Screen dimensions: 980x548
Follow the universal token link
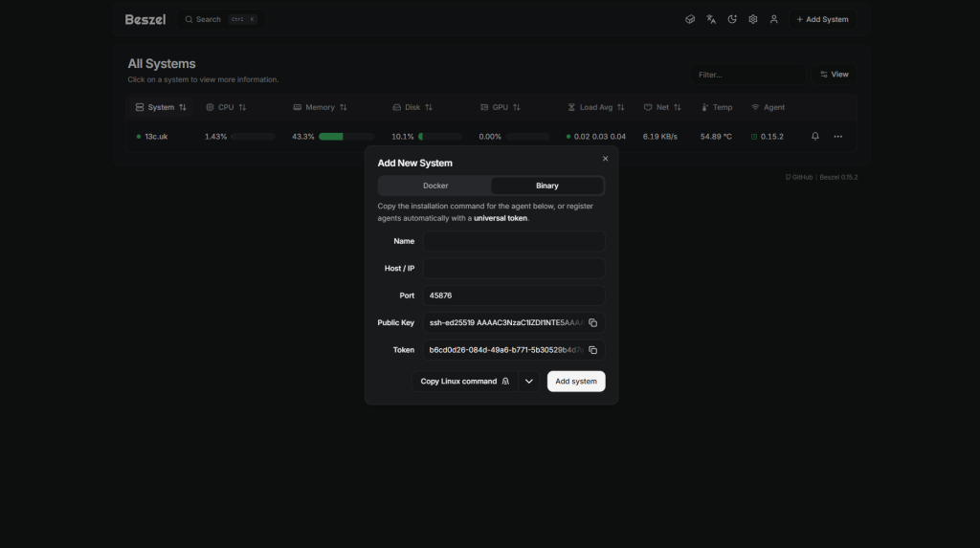point(500,218)
